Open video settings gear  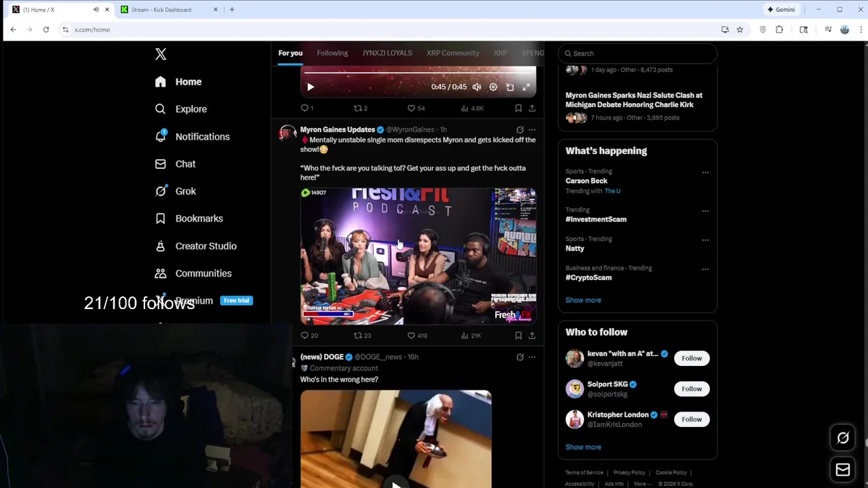pos(493,87)
